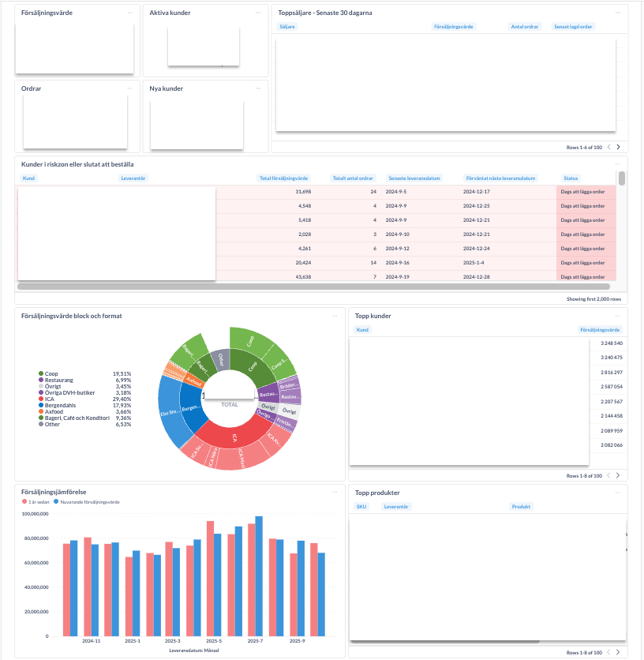Open Försäljningsjämförelse chart options menu

335,493
